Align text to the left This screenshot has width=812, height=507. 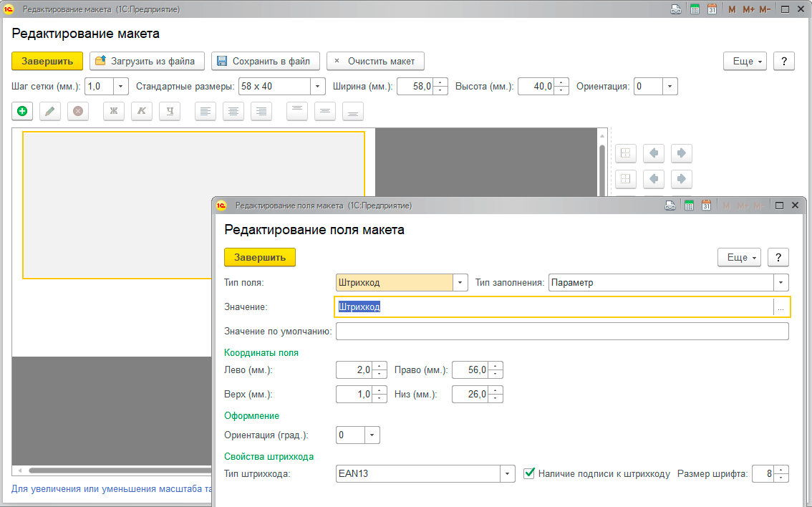click(206, 111)
